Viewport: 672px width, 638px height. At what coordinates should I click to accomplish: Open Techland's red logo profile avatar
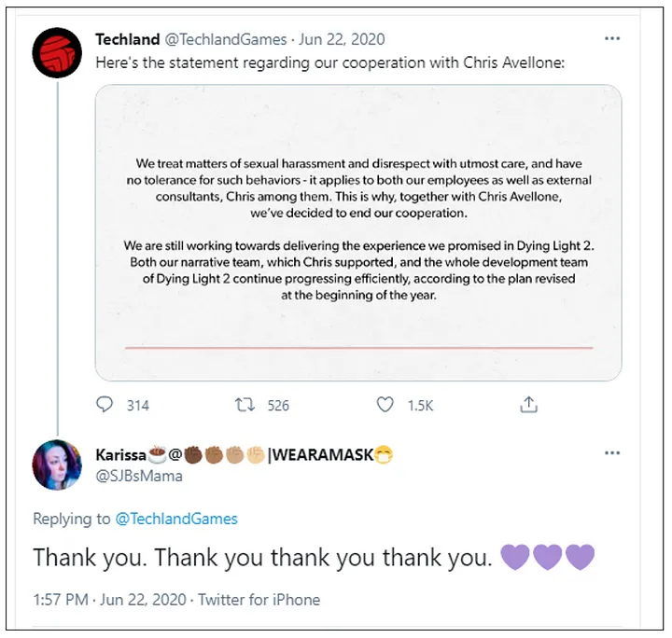(x=57, y=52)
